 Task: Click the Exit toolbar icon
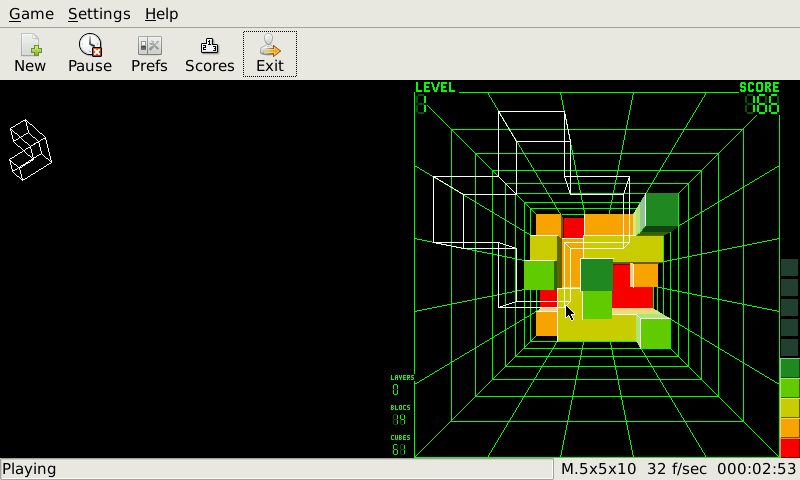click(269, 54)
